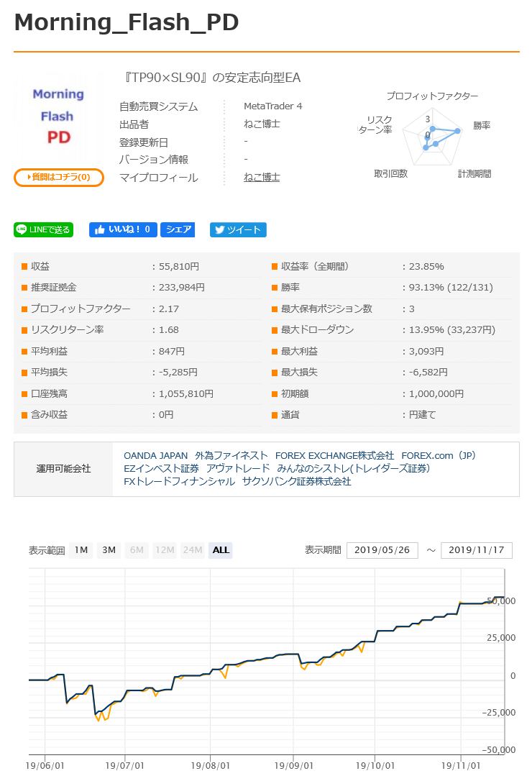
Task: Click the 口座残高 value 1,055,810円
Action: coord(186,394)
